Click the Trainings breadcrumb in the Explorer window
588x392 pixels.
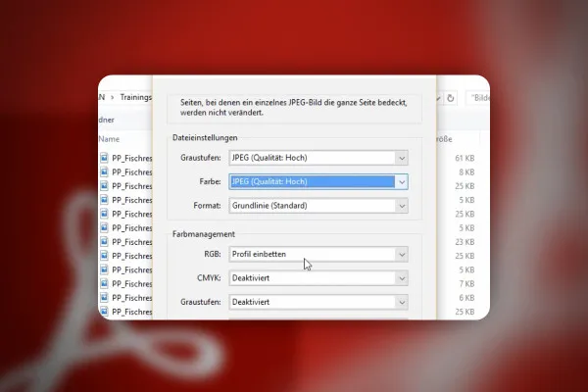click(136, 98)
